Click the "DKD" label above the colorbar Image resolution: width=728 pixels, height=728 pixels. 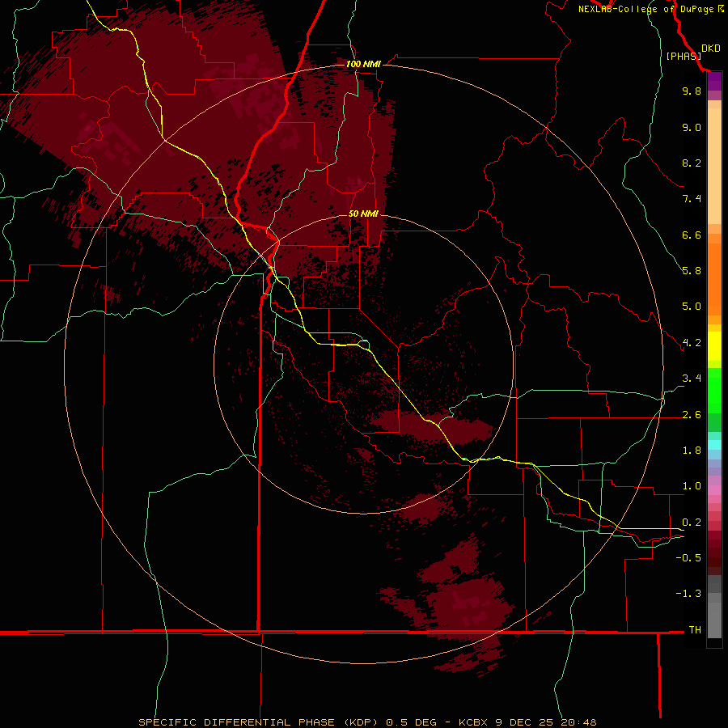tap(711, 49)
